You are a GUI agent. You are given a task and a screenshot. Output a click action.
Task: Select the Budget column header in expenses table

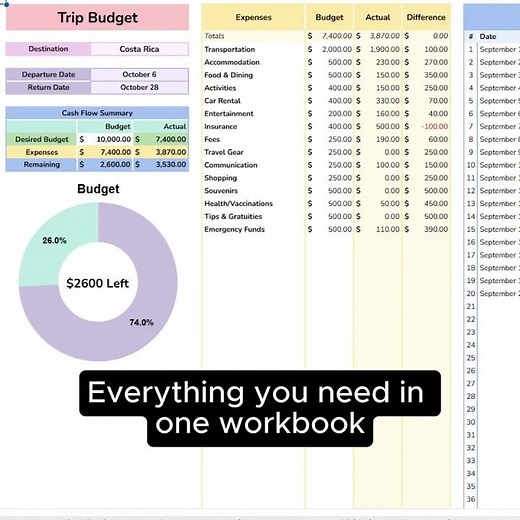[x=329, y=17]
